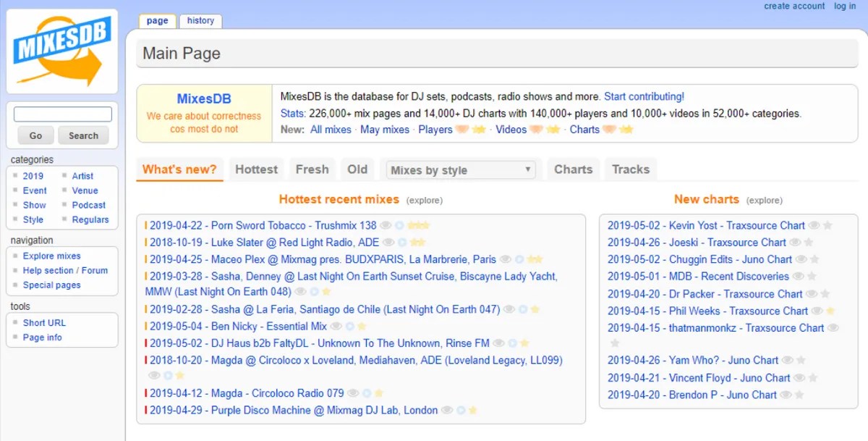The image size is (868, 441).
Task: Switch to the Fresh tab
Action: tap(312, 169)
